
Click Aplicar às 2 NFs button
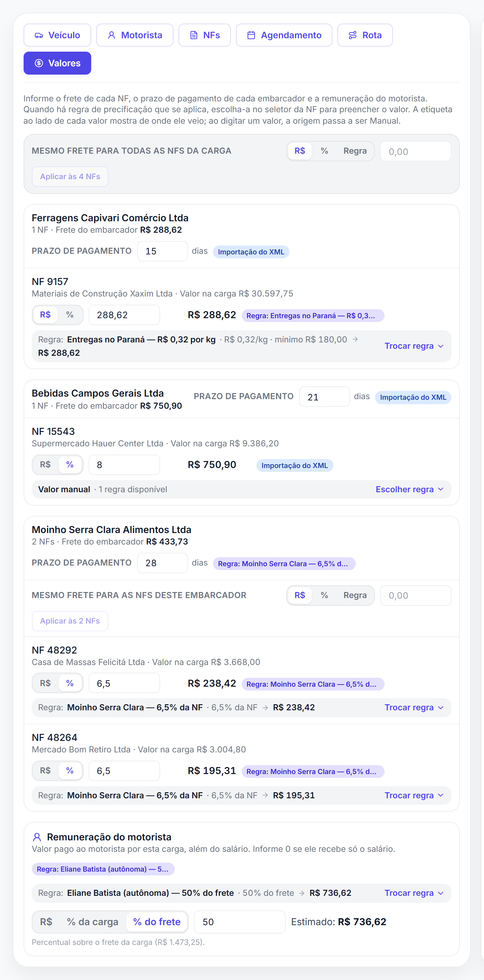(70, 621)
